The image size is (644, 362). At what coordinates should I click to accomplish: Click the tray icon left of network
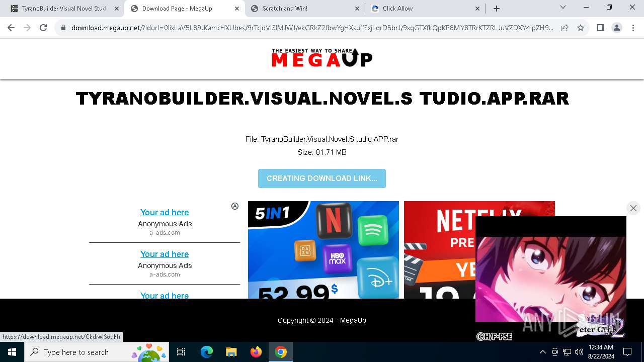[555, 352]
